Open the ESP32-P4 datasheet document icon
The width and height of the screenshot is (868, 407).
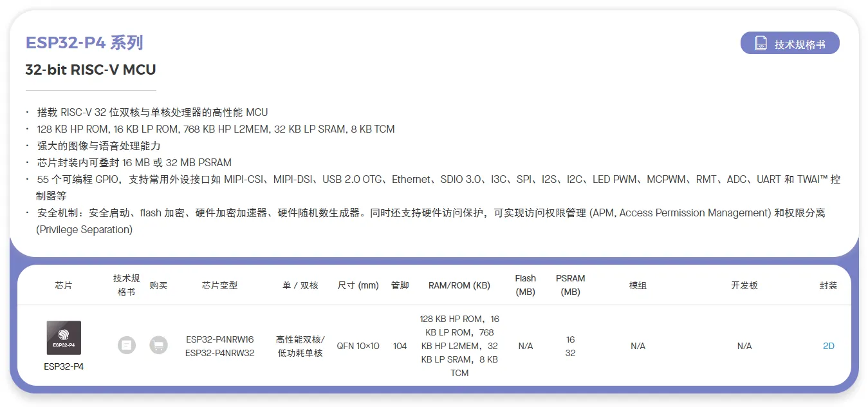127,345
